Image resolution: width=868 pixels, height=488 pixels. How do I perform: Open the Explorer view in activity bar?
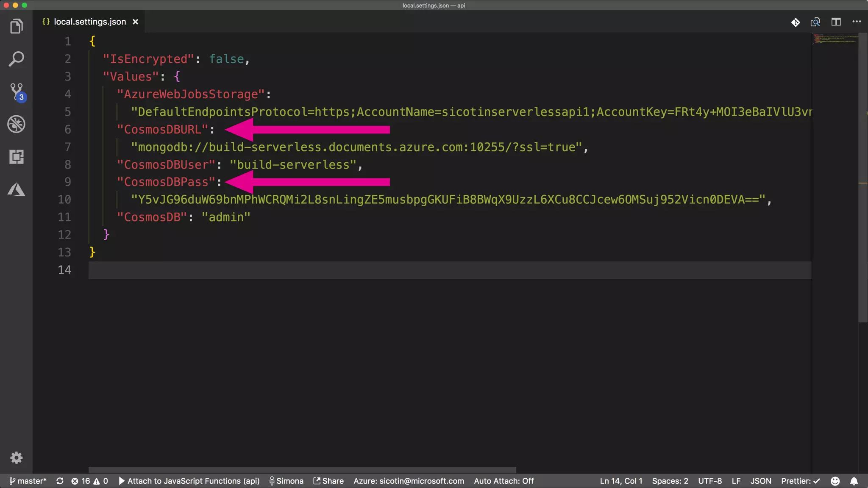point(16,26)
